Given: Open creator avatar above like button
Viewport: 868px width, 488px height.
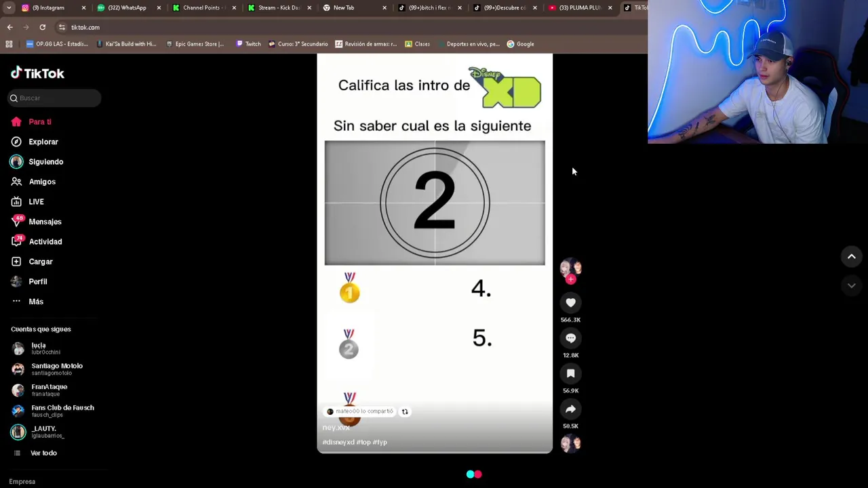Looking at the screenshot, I should [570, 268].
